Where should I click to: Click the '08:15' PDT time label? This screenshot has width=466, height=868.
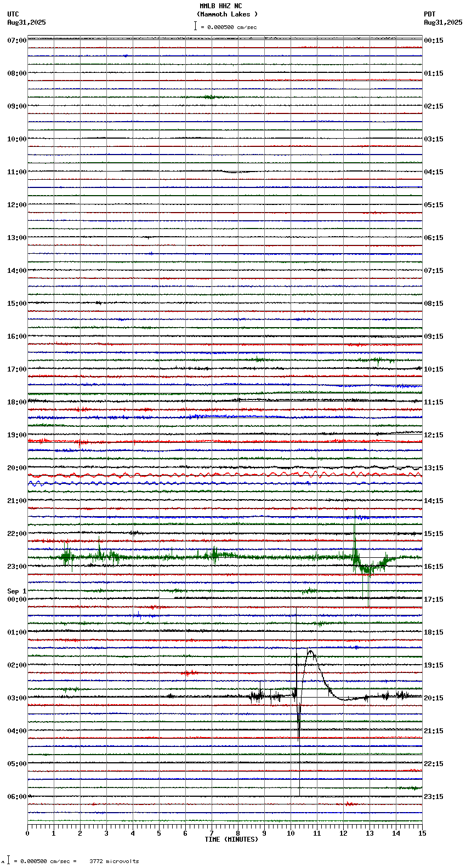[434, 304]
